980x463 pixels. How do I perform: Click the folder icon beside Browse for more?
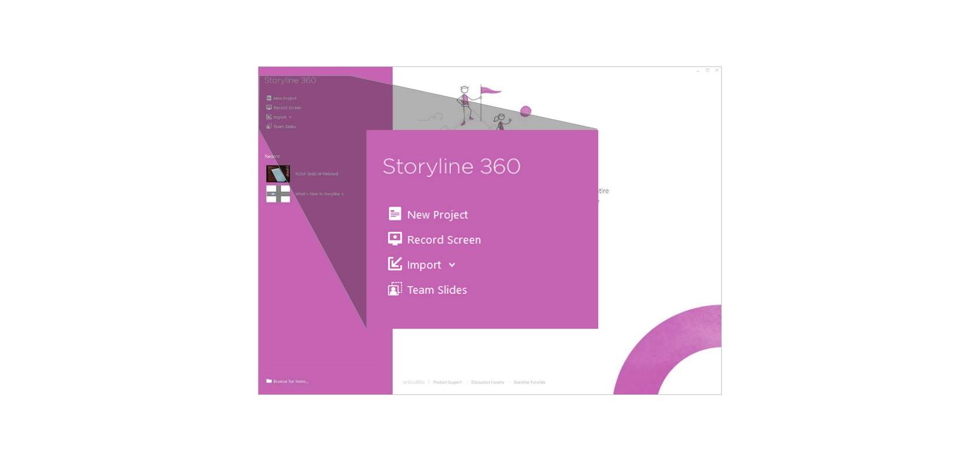click(x=269, y=381)
